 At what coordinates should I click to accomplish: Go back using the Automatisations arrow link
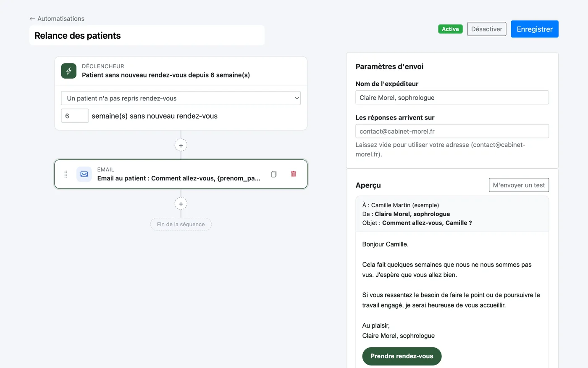point(57,19)
